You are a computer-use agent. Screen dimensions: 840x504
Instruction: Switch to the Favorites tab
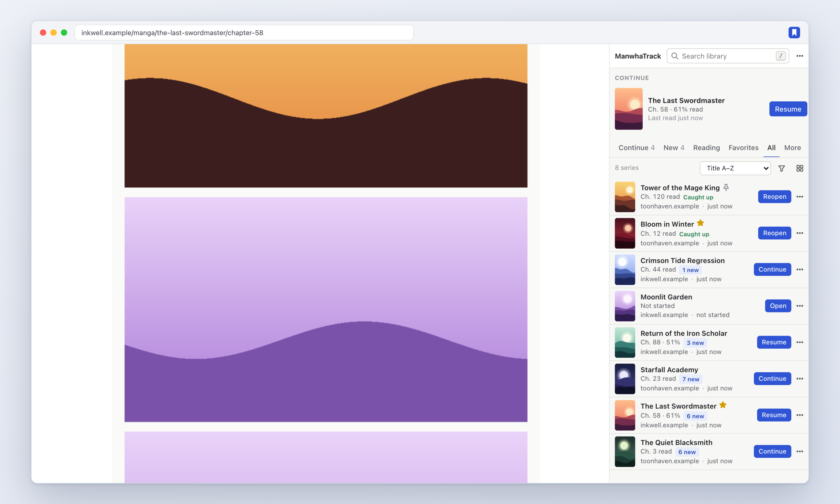[743, 148]
